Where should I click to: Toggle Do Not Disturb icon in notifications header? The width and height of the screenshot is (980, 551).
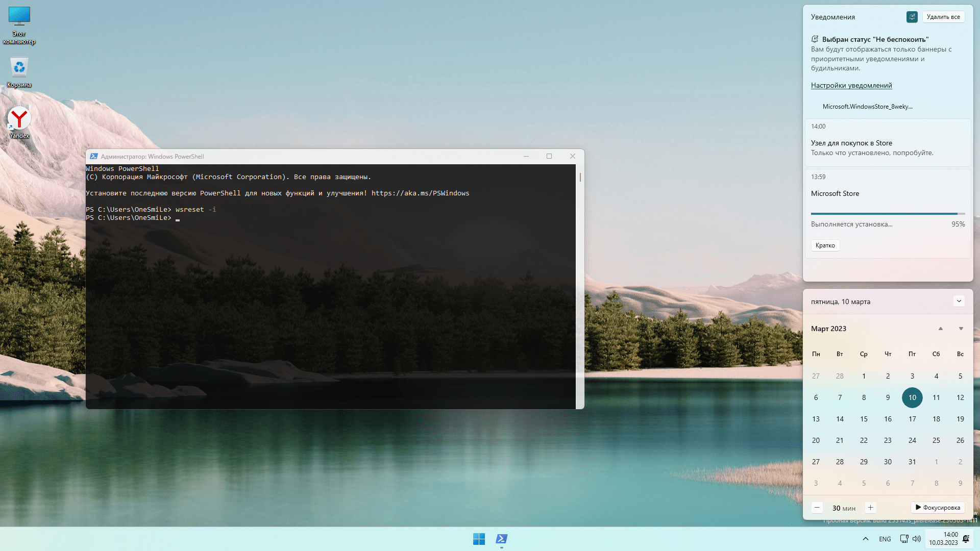point(912,17)
